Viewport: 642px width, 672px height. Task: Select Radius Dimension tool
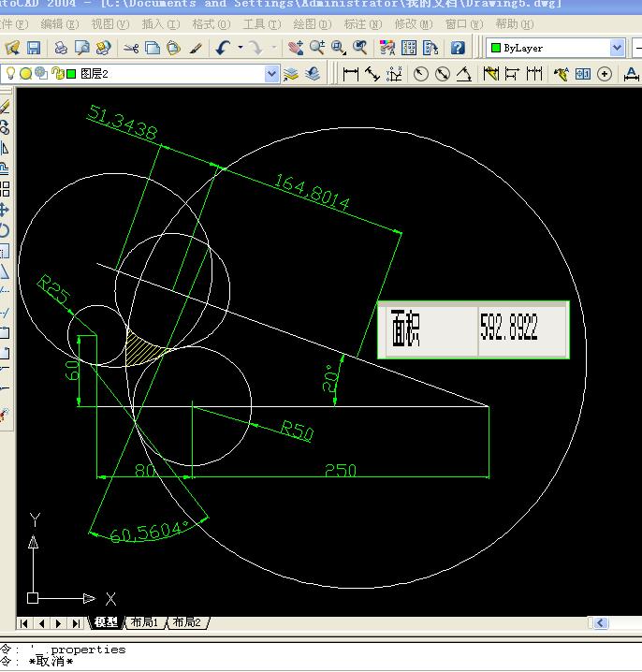[x=421, y=74]
